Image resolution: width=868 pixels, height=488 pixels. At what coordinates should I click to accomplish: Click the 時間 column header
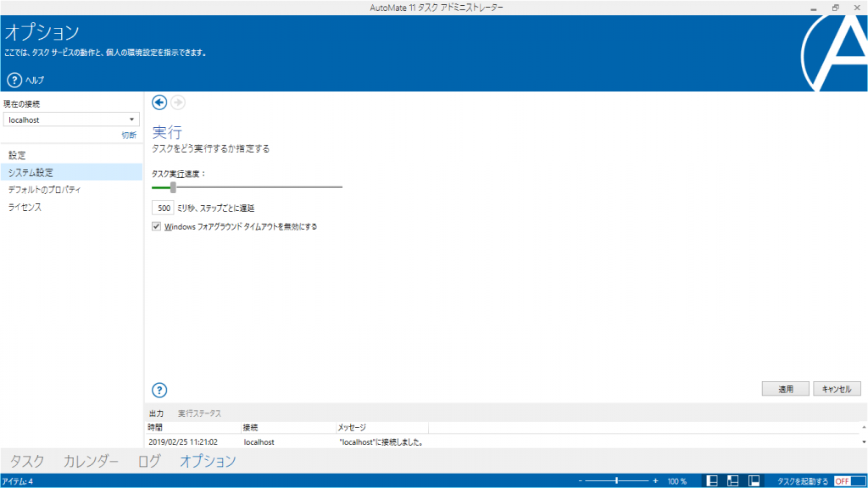pyautogui.click(x=193, y=428)
